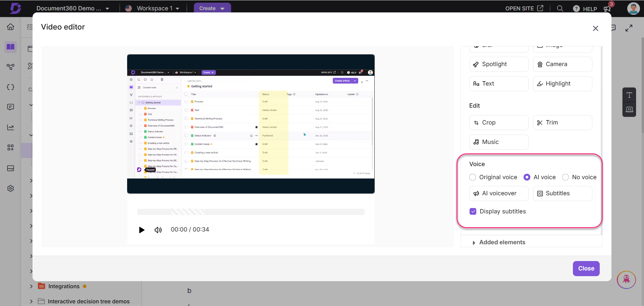
Task: Click the purple Close button
Action: (586, 268)
